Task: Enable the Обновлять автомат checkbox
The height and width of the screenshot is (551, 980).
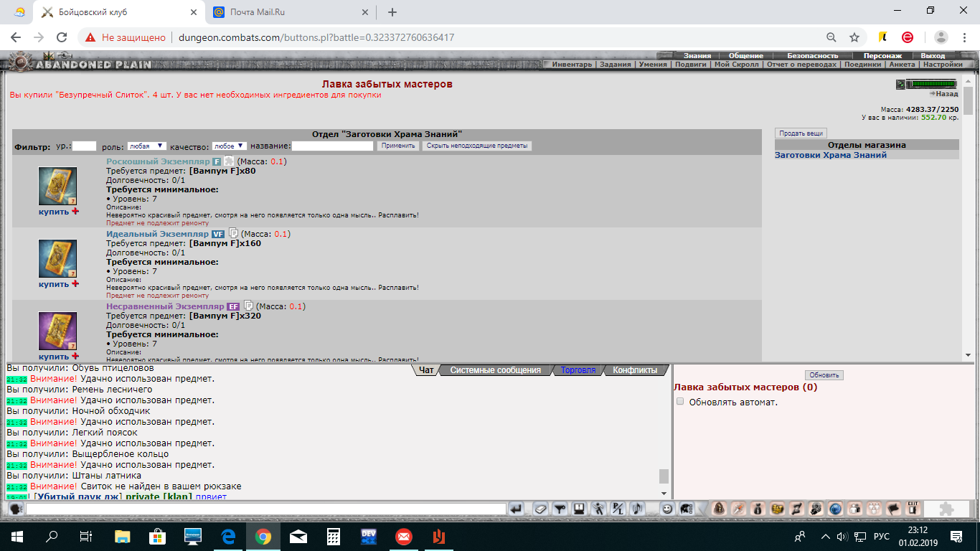Action: (680, 402)
